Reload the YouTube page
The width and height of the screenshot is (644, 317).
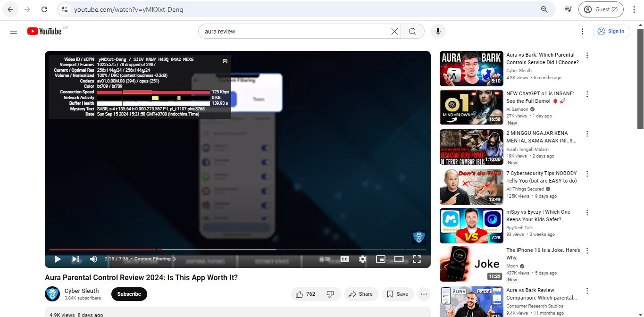pyautogui.click(x=44, y=9)
